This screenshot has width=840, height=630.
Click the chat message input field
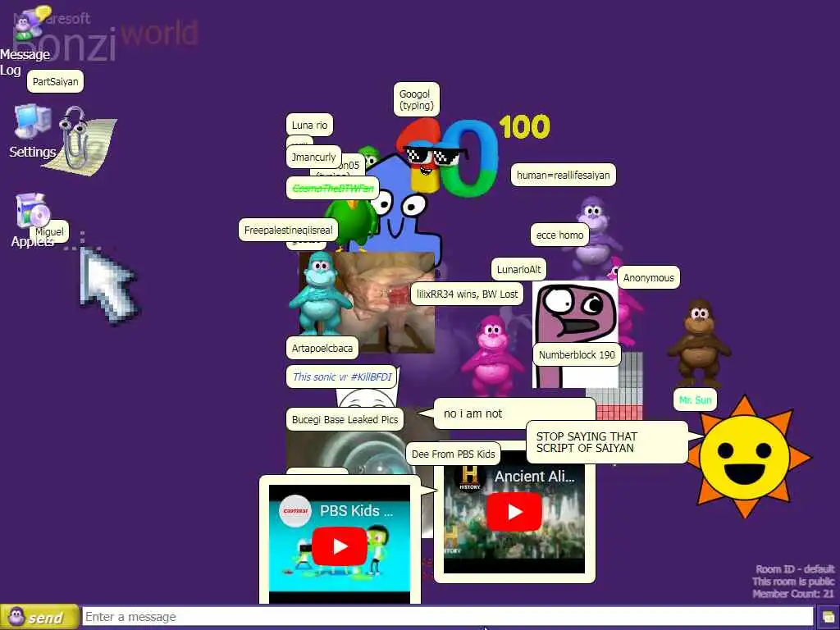447,617
